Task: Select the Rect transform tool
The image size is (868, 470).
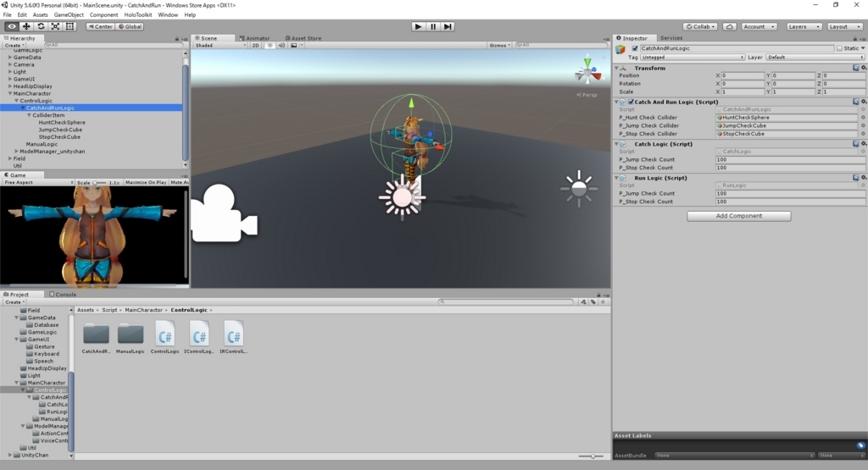Action: [70, 26]
